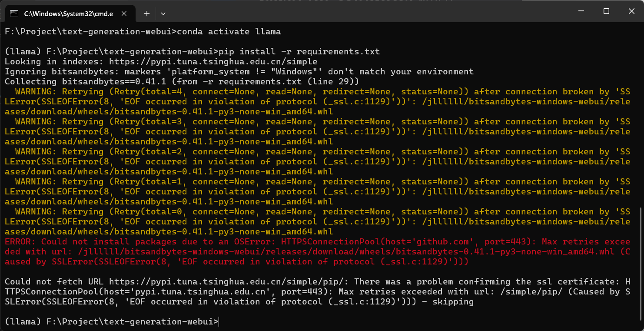644x331 pixels.
Task: Open a new tab with the plus button
Action: click(147, 13)
